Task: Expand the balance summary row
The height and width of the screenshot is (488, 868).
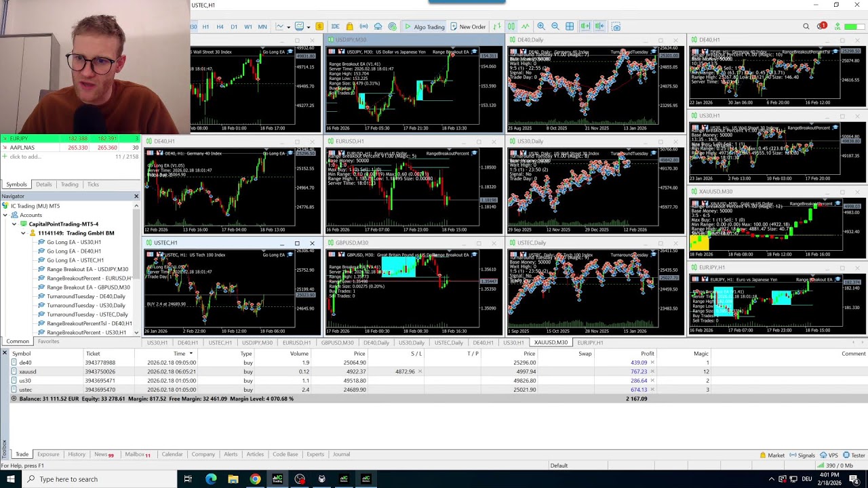Action: [14, 399]
